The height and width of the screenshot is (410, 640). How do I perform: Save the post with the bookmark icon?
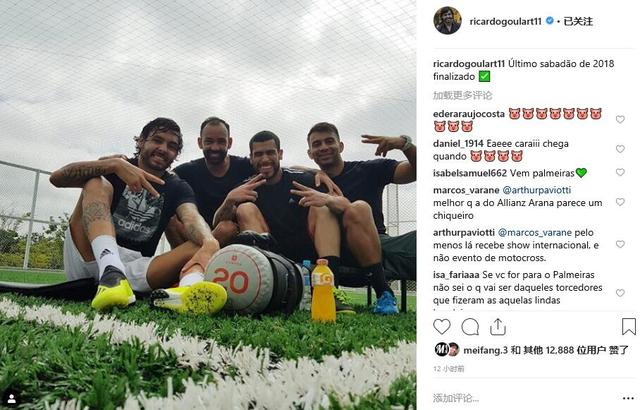pos(629,327)
